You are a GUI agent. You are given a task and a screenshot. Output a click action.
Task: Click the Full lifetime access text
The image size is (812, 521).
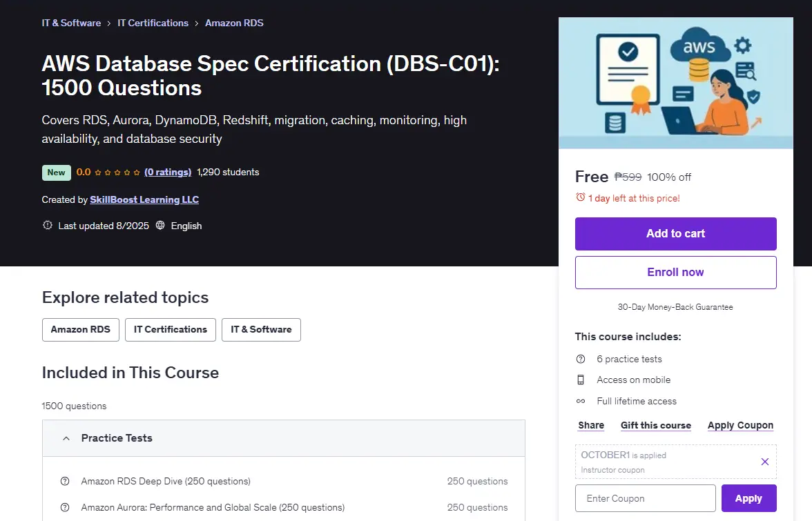(x=637, y=401)
